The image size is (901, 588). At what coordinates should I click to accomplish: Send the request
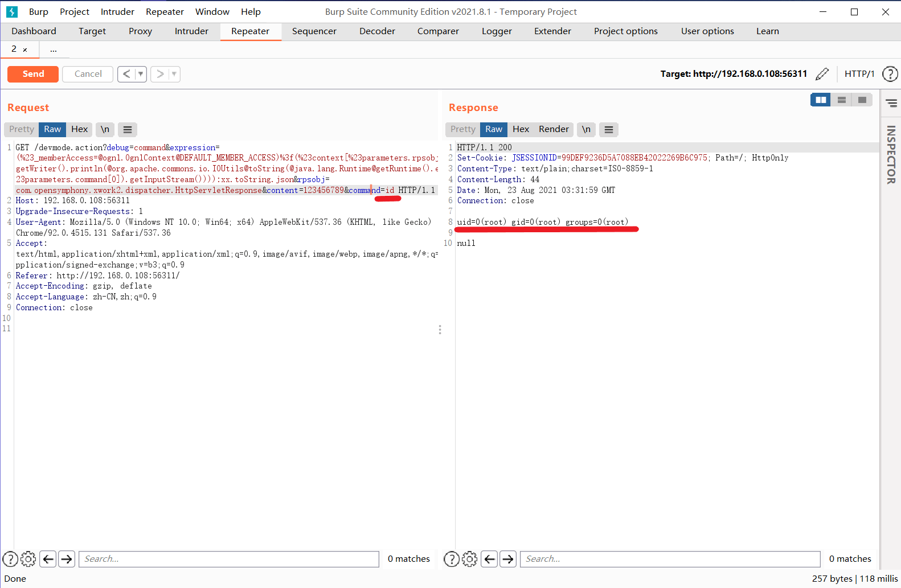point(33,74)
